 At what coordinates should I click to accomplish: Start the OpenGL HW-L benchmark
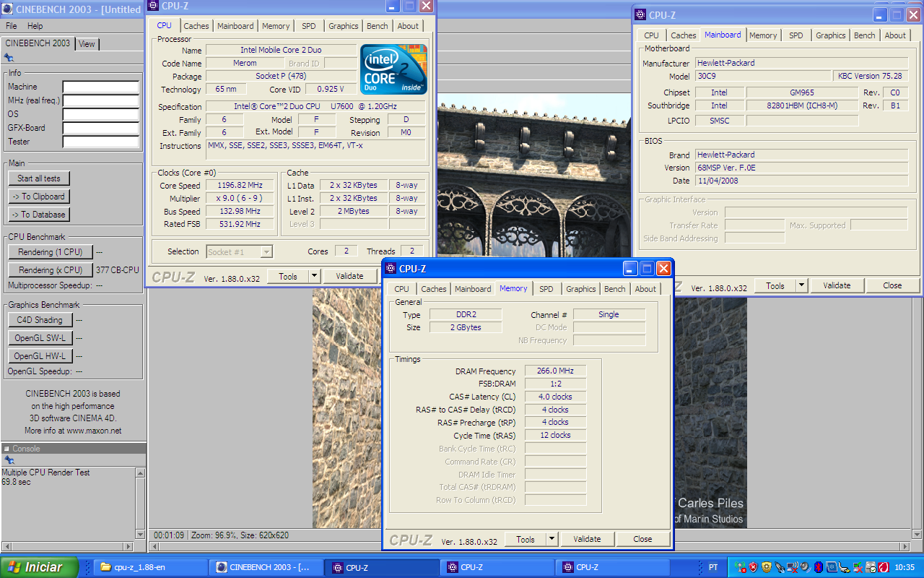[x=40, y=356]
